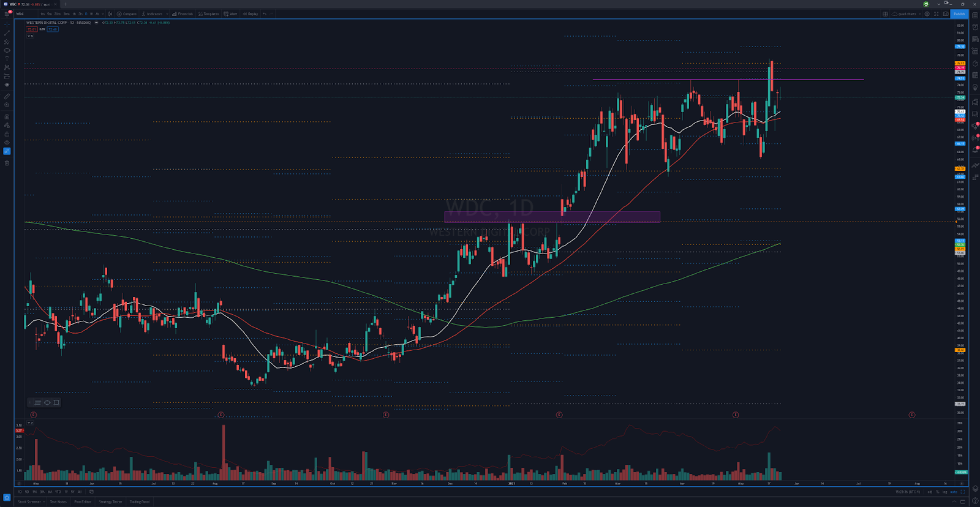Image resolution: width=980 pixels, height=507 pixels.
Task: Click the red sell price 72.01 button
Action: click(x=32, y=29)
